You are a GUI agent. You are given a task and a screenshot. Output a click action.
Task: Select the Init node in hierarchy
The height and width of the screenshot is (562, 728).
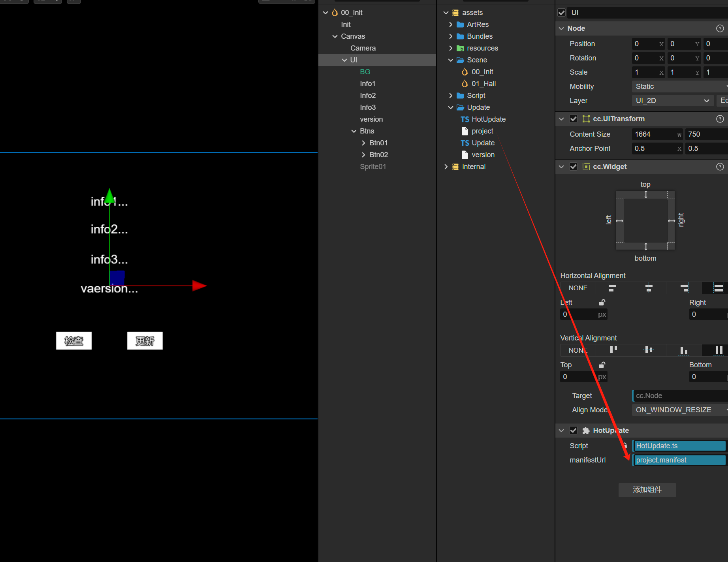click(x=346, y=24)
